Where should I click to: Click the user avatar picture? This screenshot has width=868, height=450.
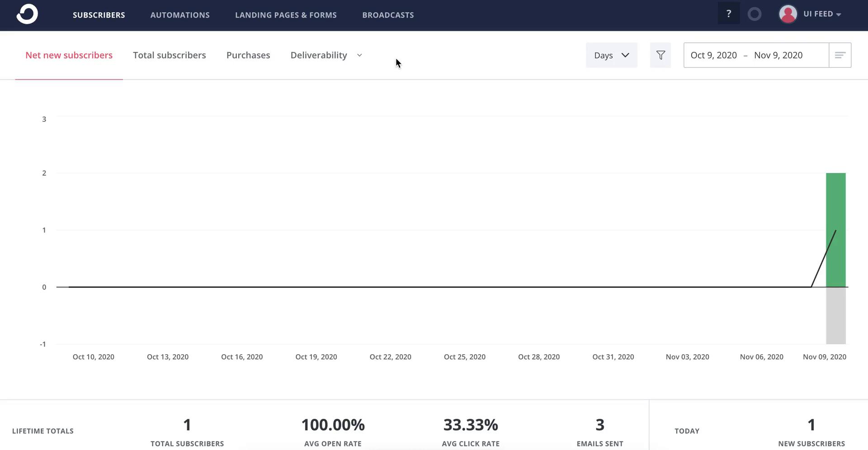click(788, 14)
